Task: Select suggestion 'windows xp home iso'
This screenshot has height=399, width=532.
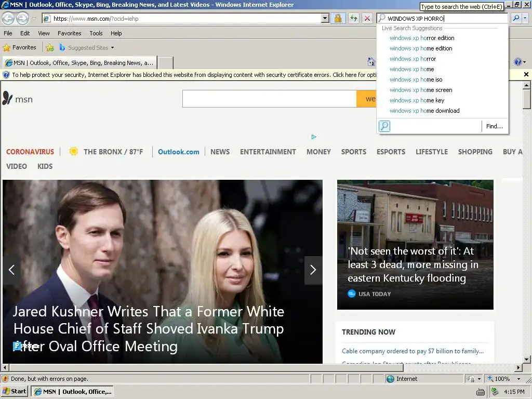Action: coord(416,79)
